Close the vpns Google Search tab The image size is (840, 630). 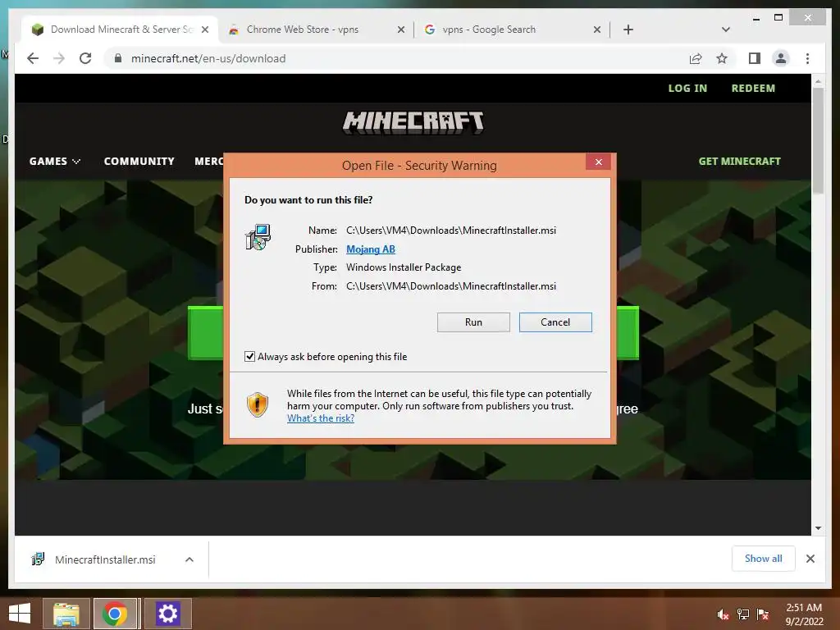click(597, 30)
